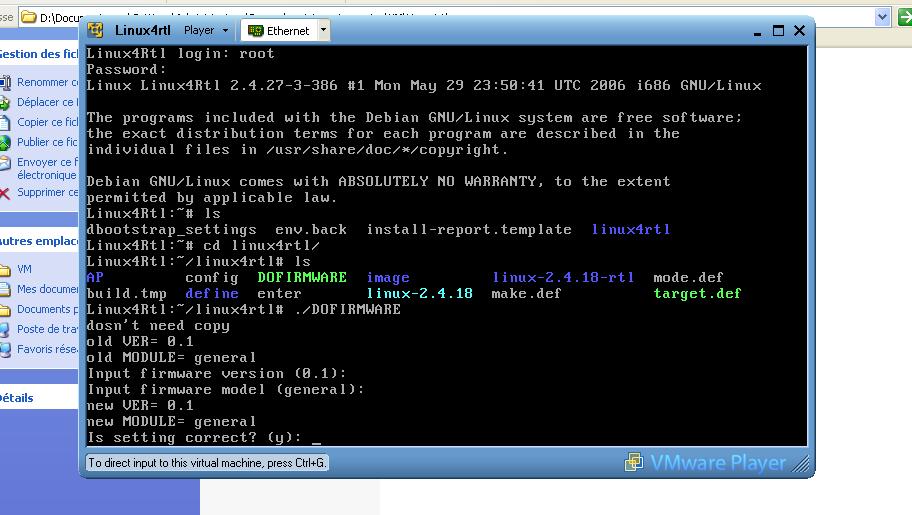912x515 pixels.
Task: Click the Publier globe icon
Action: click(5, 143)
